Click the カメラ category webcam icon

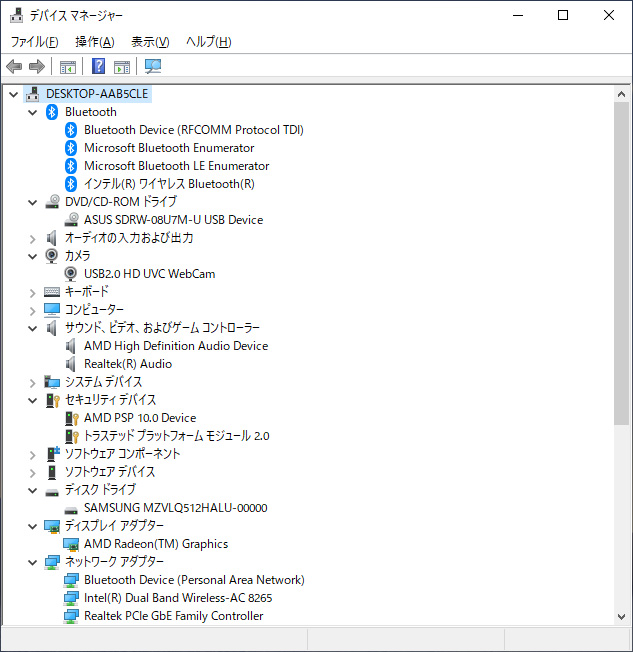(52, 256)
